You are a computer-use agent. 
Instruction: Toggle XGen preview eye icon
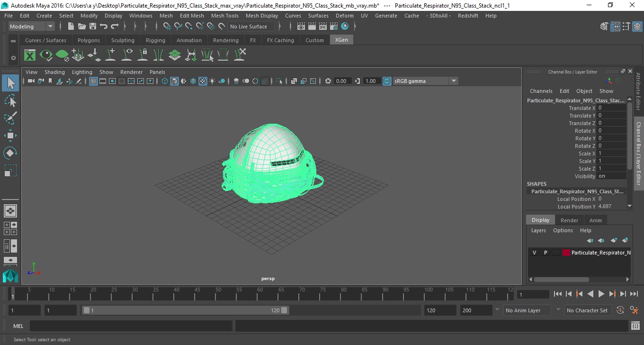point(46,55)
